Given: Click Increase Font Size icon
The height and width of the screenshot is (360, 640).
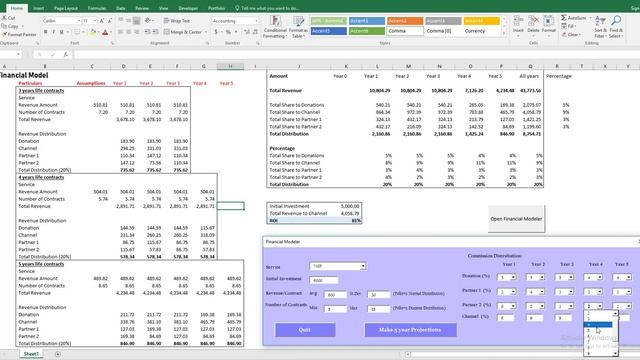Looking at the screenshot, I should tap(102, 20).
